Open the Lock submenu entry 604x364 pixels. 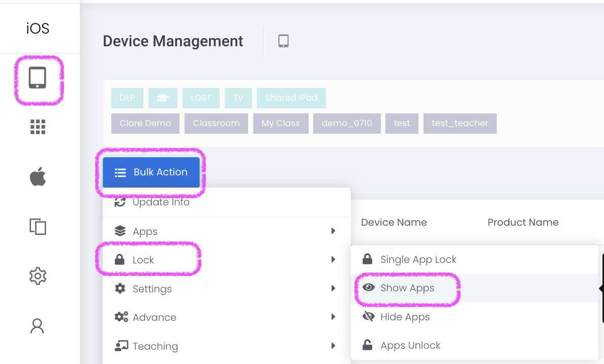[227, 260]
